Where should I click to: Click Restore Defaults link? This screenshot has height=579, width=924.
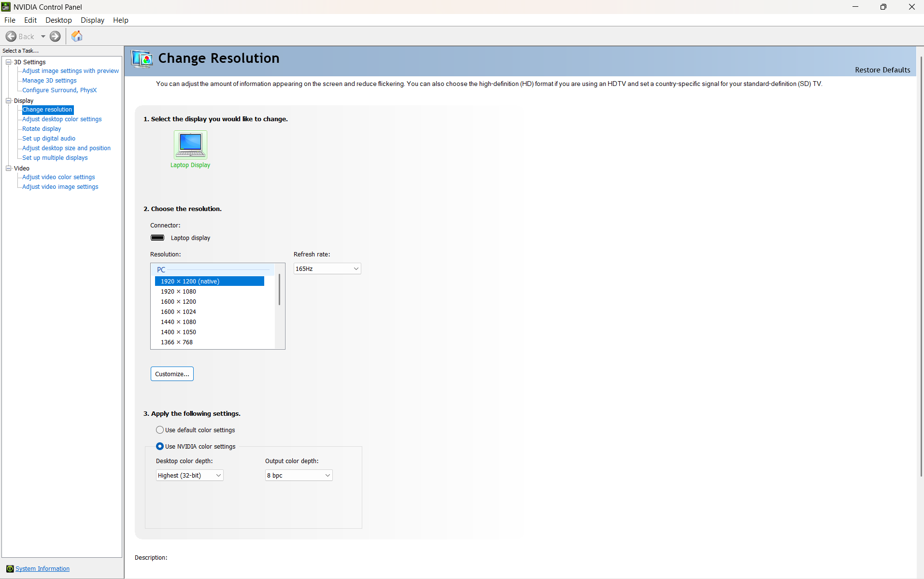click(882, 70)
